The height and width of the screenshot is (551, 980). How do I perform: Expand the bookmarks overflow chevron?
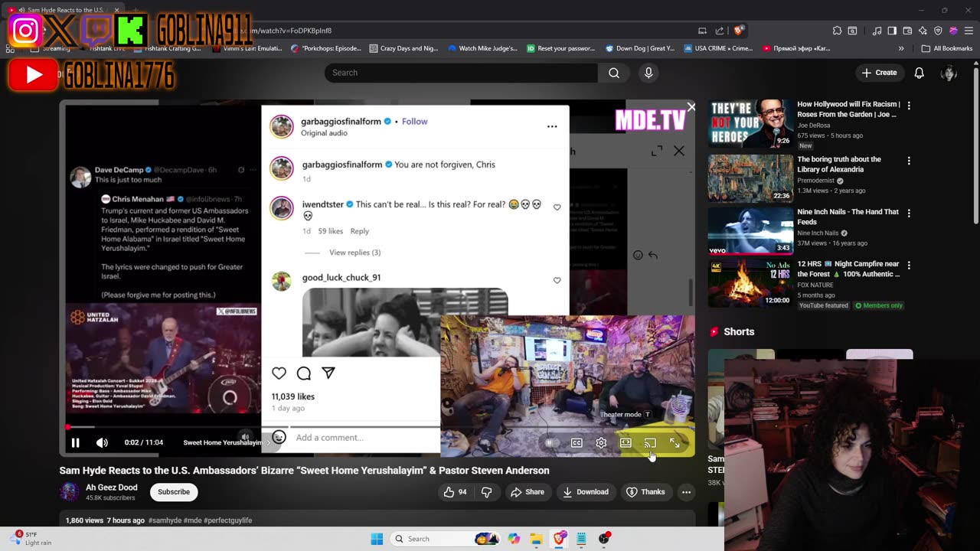(x=901, y=48)
